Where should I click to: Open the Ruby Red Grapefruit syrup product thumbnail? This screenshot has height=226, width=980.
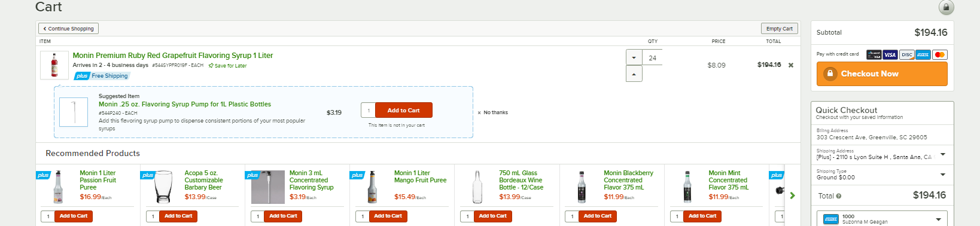54,65
